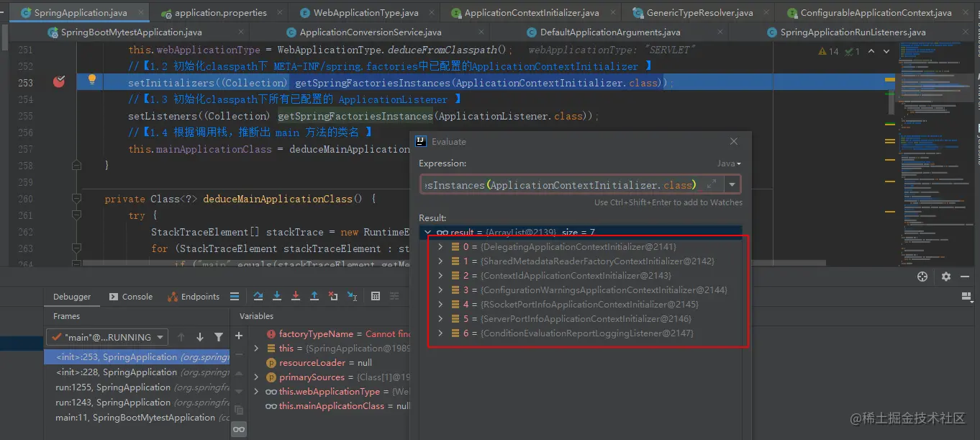The height and width of the screenshot is (440, 980).
Task: Expand result item 6 ConditionEvaluationReportLoggingListener
Action: (x=440, y=333)
